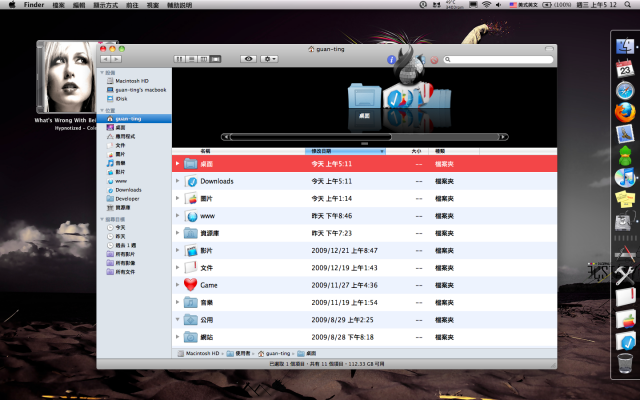This screenshot has height=400, width=640.
Task: Click the Cover Flow scrollbar thumb
Action: click(x=311, y=137)
